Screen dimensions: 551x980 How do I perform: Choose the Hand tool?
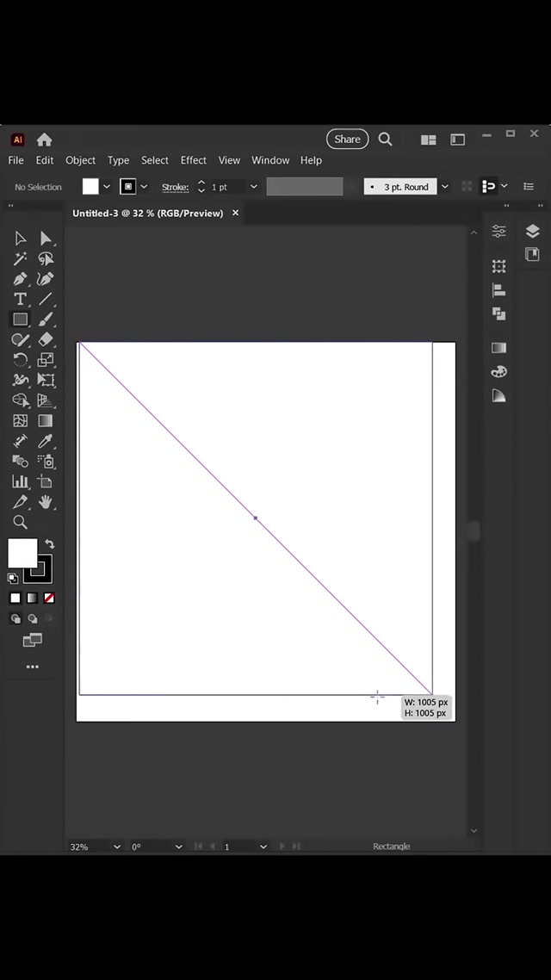(46, 502)
